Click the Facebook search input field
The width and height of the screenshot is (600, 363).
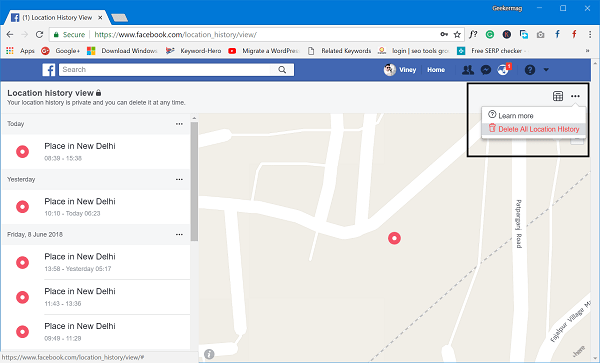(165, 70)
